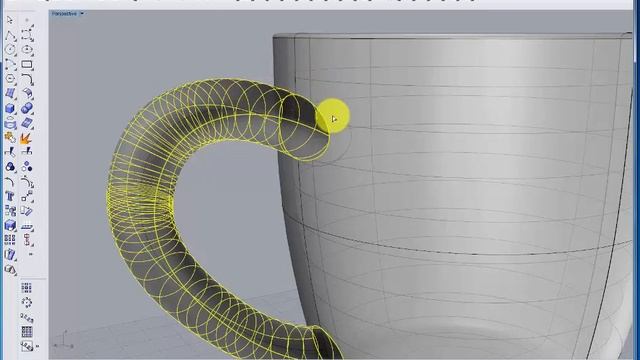Choose Array along curve on surface
Screen dimensions: 640x360
[27, 346]
